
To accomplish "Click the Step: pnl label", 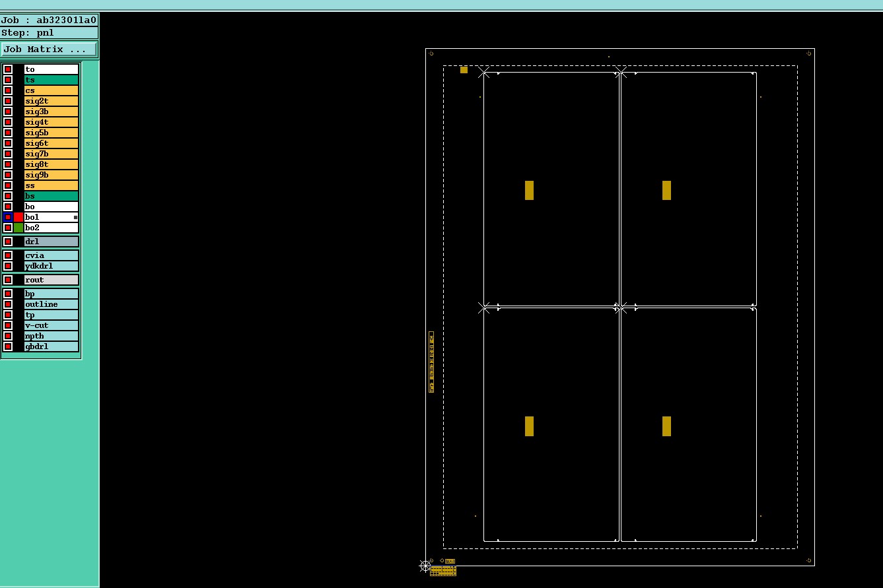I will coord(49,33).
